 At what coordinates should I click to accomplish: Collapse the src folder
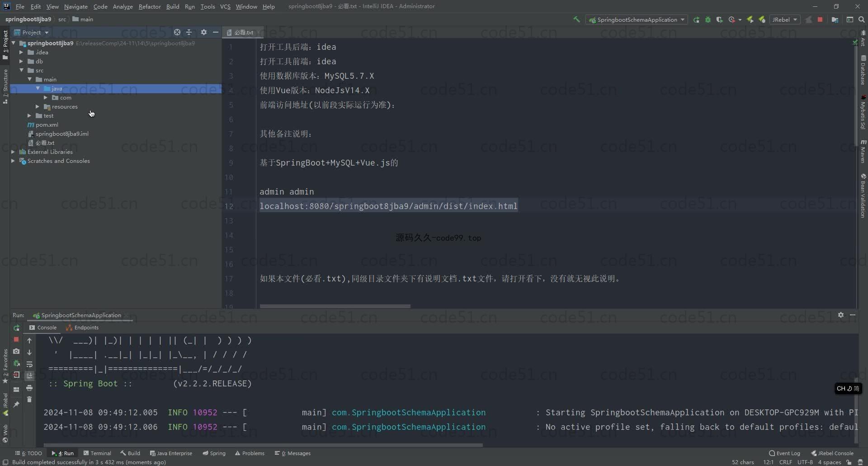[x=21, y=70]
